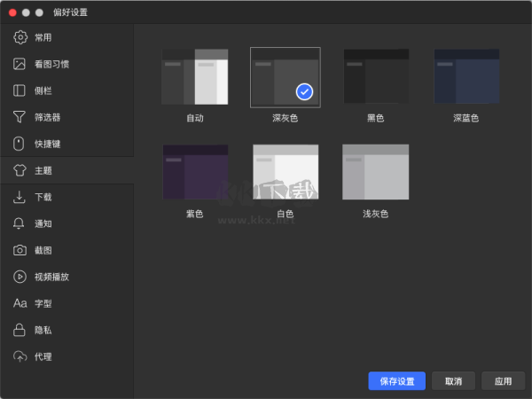Choose the purple (紫色) theme swatch

click(195, 172)
